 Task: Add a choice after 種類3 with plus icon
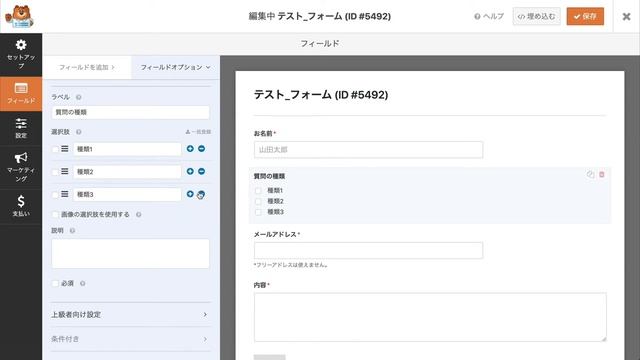pyautogui.click(x=190, y=194)
